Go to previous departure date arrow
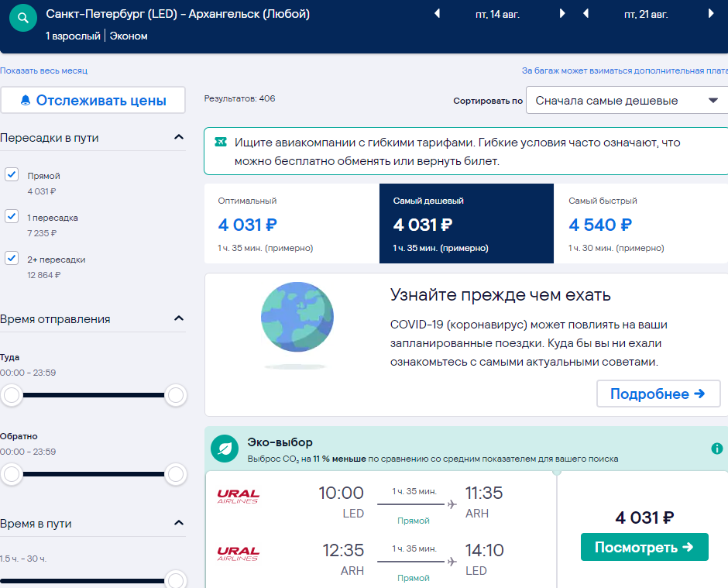Screen dimensions: 728x588 [x=437, y=13]
